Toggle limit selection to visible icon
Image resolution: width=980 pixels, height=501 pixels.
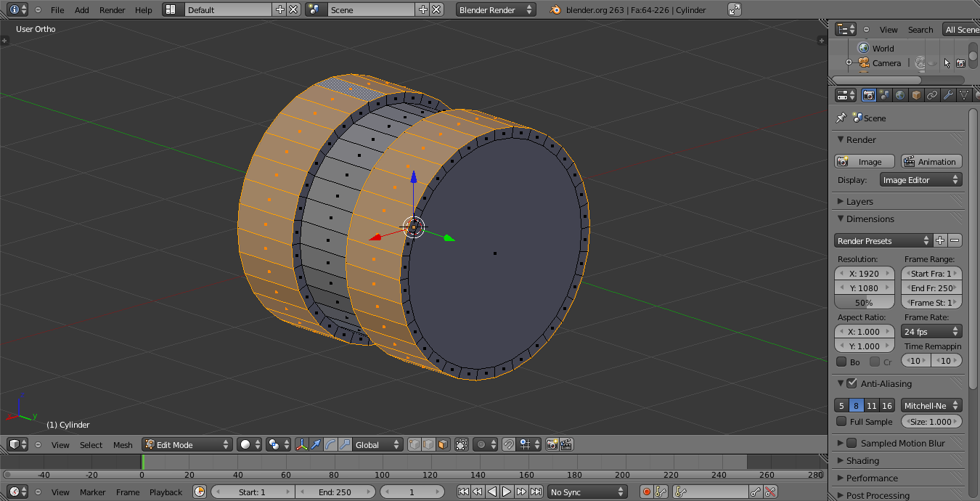tap(462, 444)
